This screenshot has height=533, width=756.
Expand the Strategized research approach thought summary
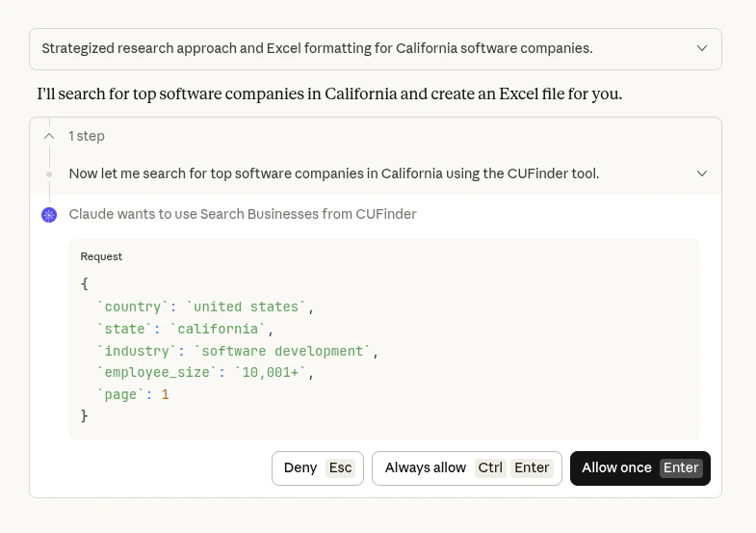pos(375,49)
